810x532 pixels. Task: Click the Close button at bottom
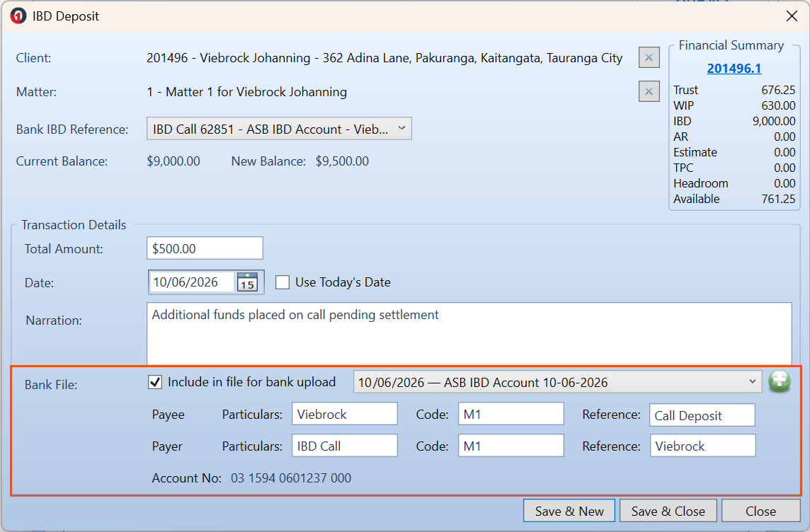(x=760, y=511)
